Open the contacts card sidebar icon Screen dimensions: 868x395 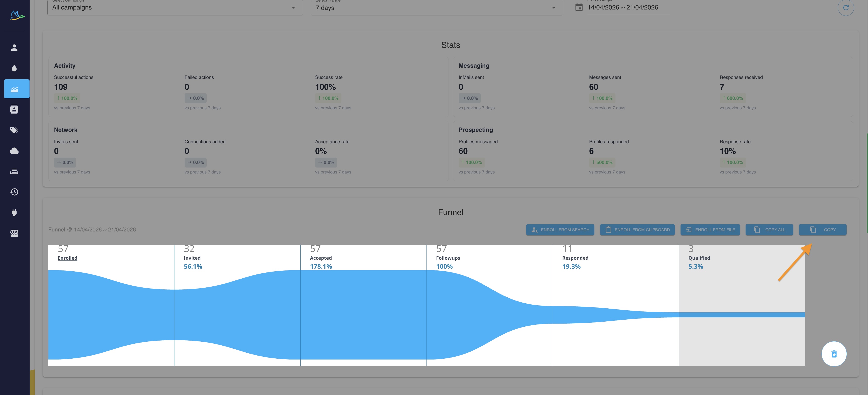coord(14,110)
